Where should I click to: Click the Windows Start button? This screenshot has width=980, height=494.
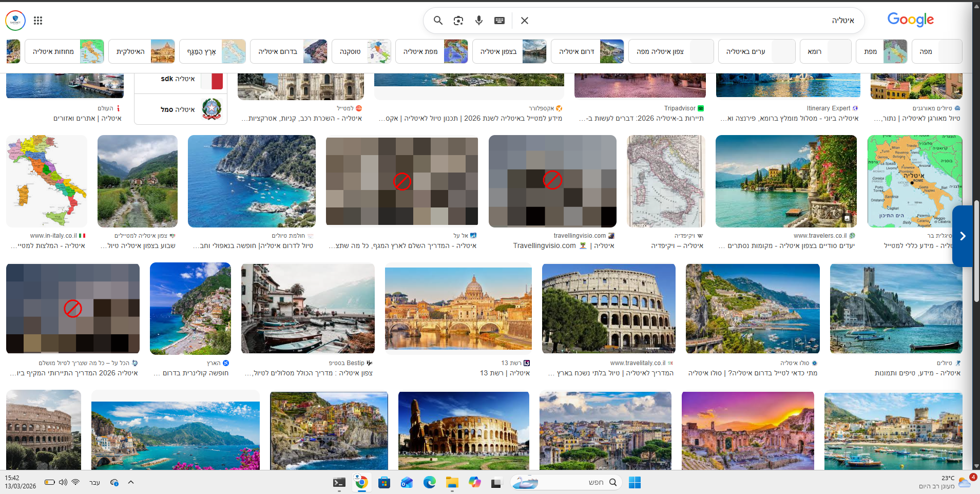pyautogui.click(x=635, y=482)
